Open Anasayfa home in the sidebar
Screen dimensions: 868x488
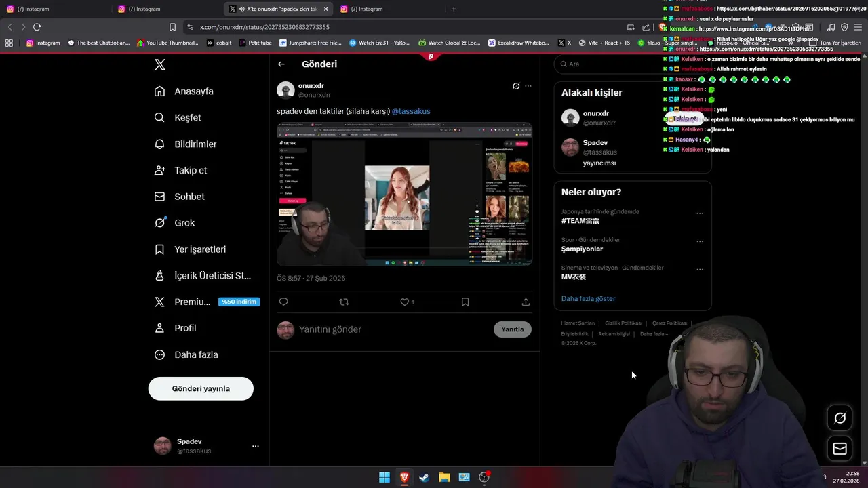click(x=184, y=91)
